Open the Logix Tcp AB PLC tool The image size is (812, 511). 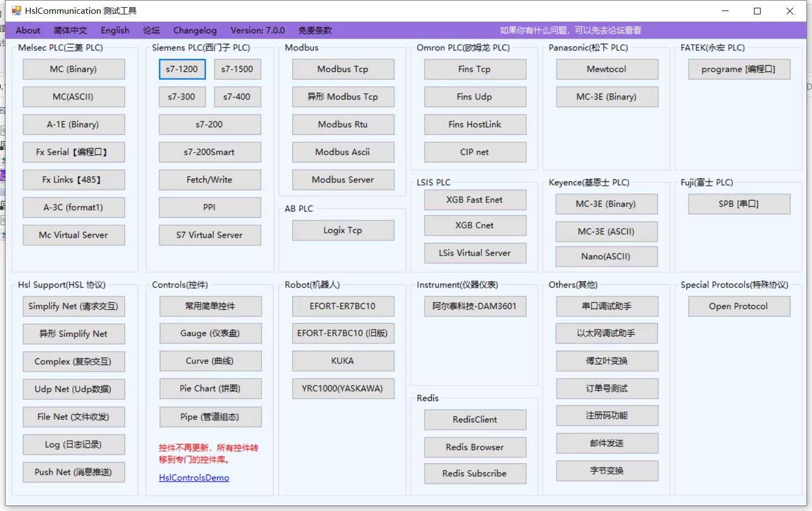[x=343, y=230]
